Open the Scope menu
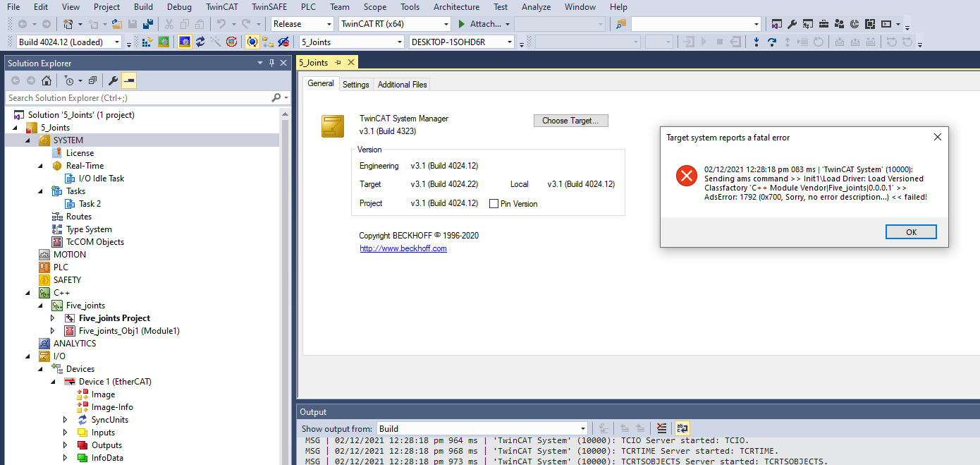This screenshot has height=465, width=980. point(374,6)
